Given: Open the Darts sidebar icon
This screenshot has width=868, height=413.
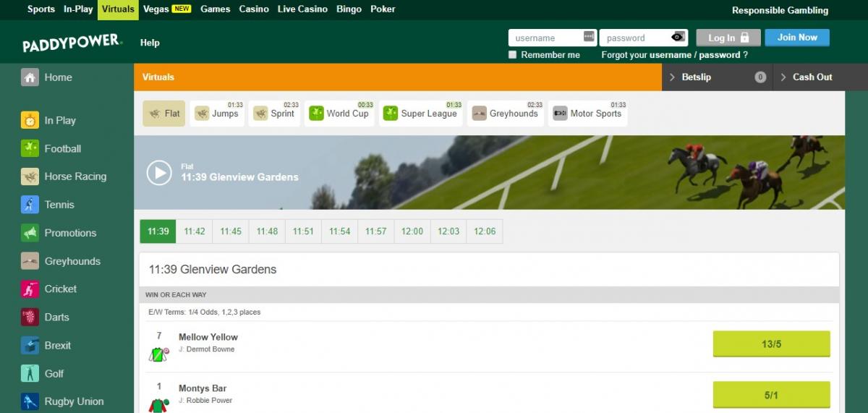Looking at the screenshot, I should [30, 317].
